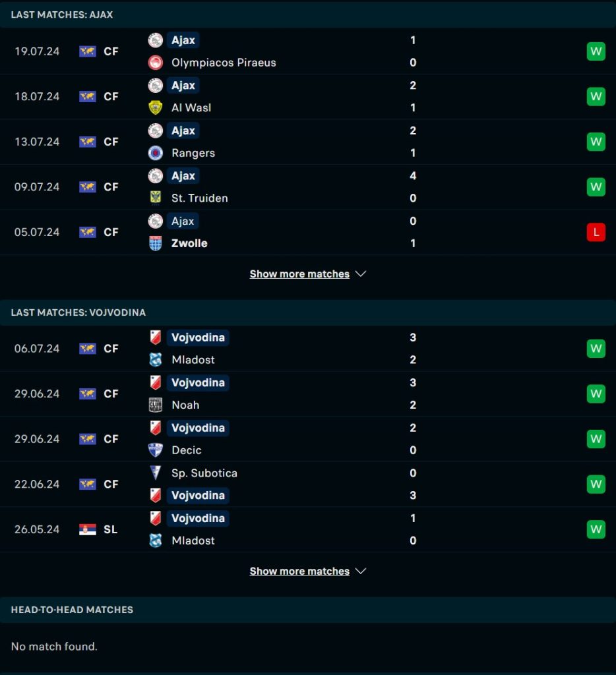
Task: Click the Head-to-Head Matches header
Action: (72, 610)
